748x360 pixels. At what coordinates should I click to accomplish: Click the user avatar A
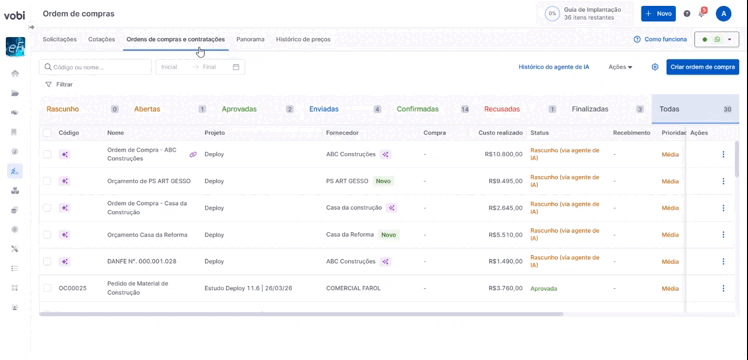point(723,14)
